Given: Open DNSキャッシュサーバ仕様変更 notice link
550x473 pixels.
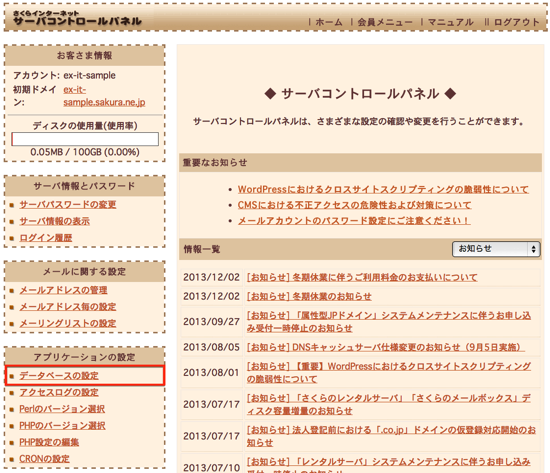Looking at the screenshot, I should tap(386, 347).
